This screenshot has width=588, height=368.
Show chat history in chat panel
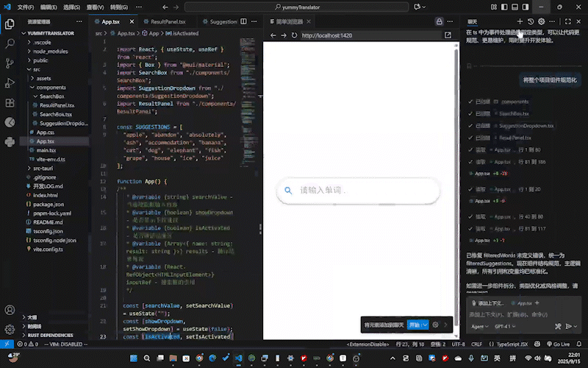531,22
